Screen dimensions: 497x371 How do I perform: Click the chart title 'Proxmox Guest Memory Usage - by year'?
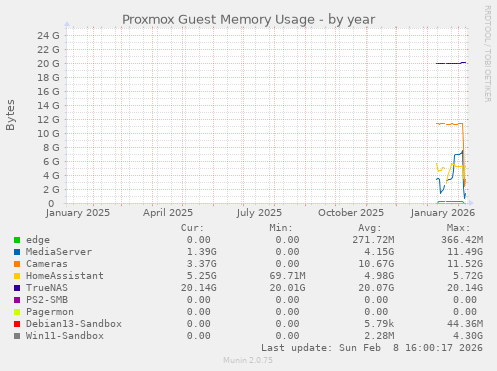pos(248,20)
